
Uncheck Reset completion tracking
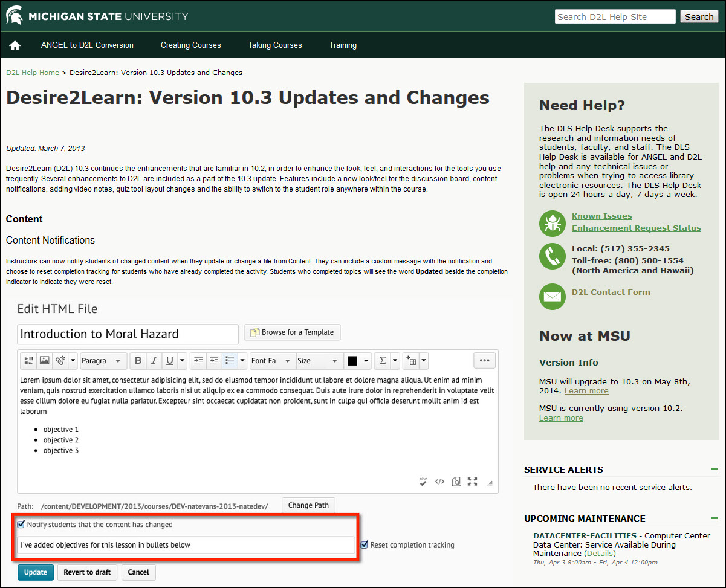click(x=364, y=544)
